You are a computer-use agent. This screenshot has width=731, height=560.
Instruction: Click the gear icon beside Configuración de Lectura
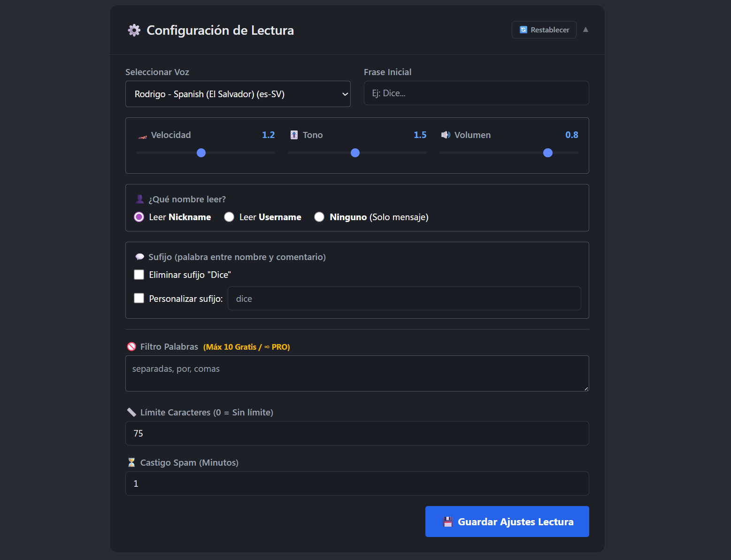tap(134, 30)
